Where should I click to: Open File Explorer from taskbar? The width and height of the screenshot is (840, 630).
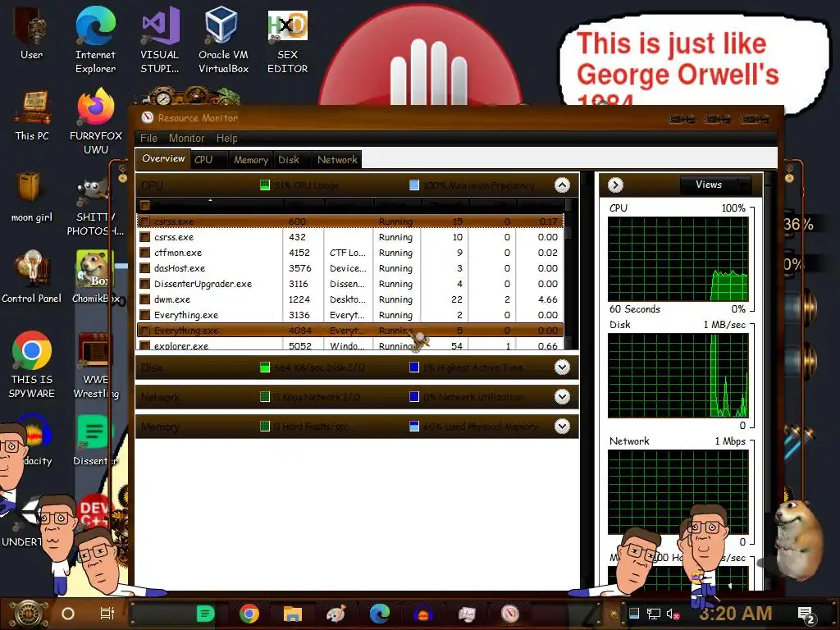click(x=293, y=614)
